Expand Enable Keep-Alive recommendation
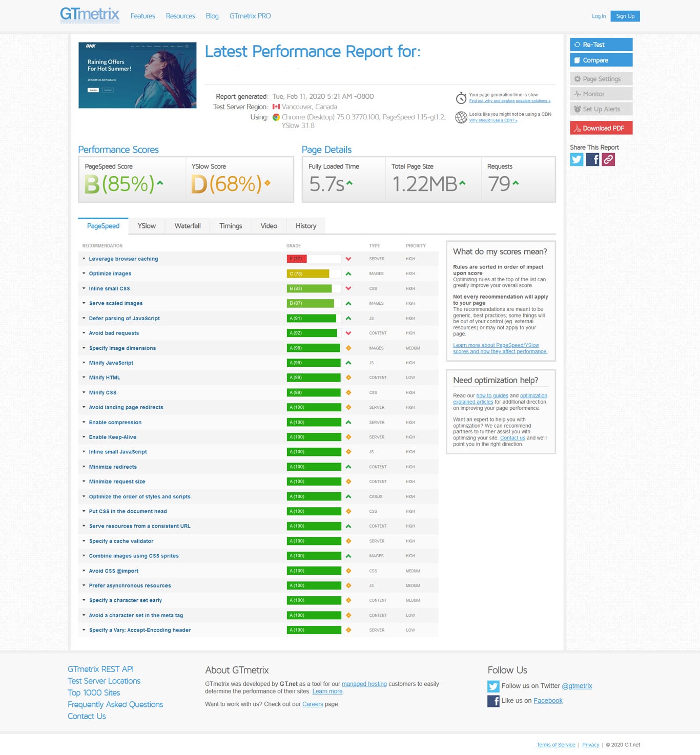 (112, 437)
